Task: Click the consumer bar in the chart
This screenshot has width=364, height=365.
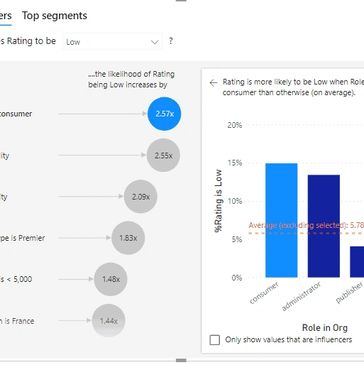Action: click(281, 220)
